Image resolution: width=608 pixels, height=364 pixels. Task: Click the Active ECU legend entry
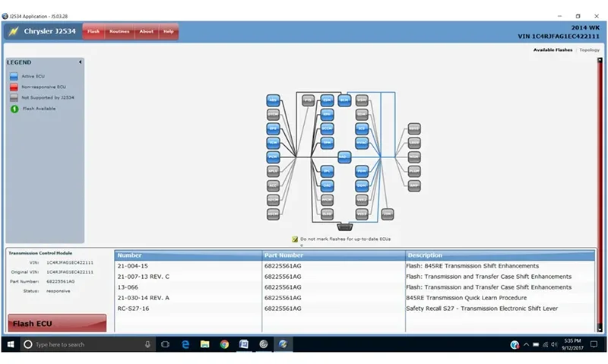tap(27, 76)
